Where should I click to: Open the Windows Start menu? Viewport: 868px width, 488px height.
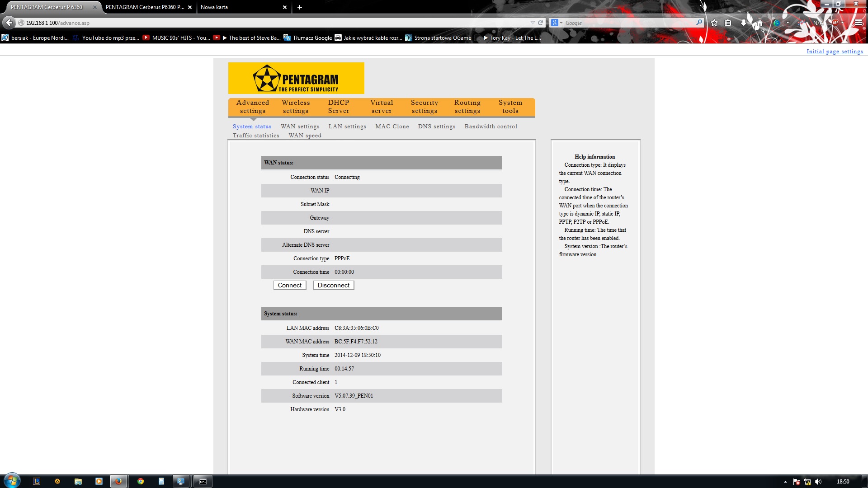coord(12,481)
